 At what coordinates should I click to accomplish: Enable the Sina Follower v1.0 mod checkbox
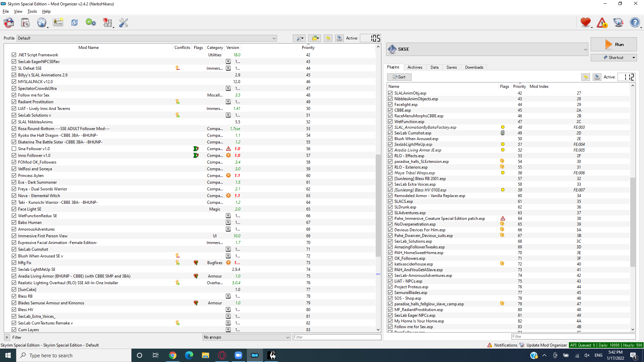[x=14, y=148]
